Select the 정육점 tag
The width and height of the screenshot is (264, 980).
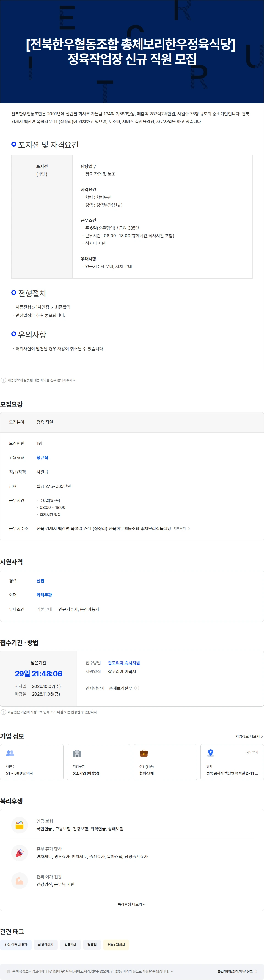click(x=92, y=945)
